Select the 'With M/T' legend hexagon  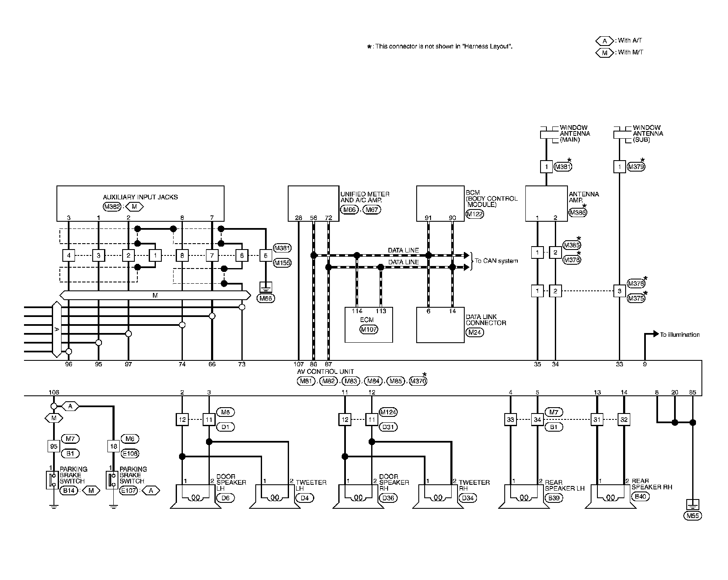(x=605, y=53)
